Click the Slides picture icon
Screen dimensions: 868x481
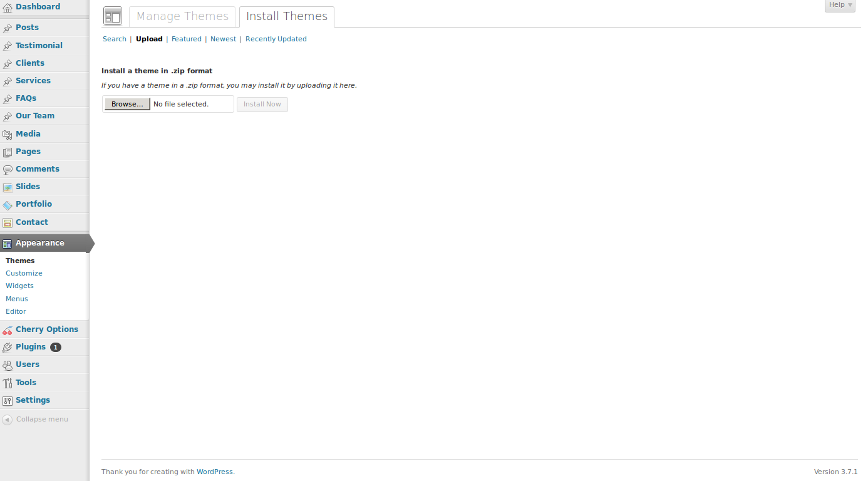click(x=8, y=187)
